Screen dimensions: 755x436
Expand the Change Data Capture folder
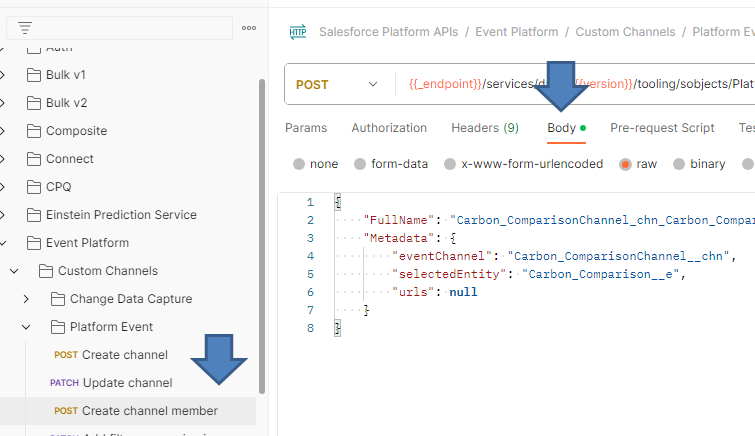pyautogui.click(x=26, y=299)
